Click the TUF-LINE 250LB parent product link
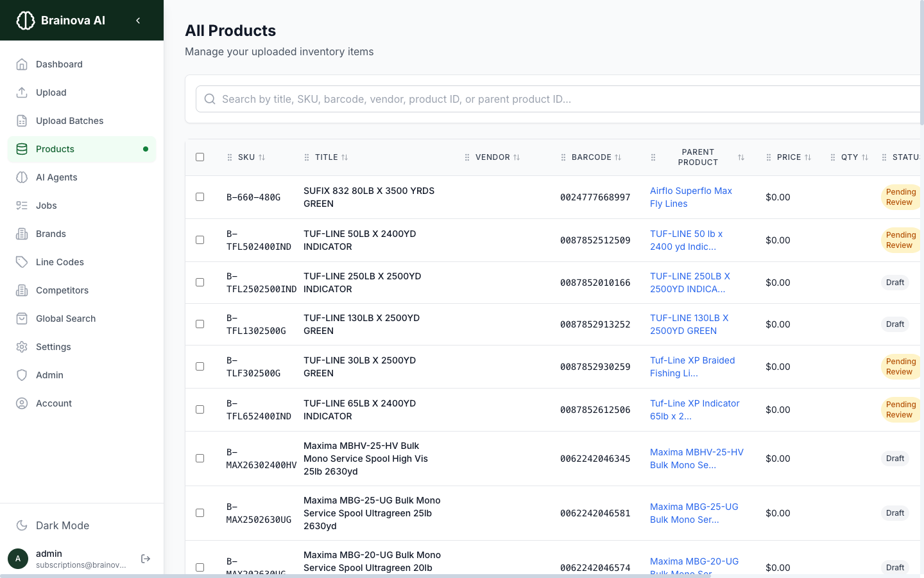Viewport: 924px width, 578px height. (x=690, y=283)
